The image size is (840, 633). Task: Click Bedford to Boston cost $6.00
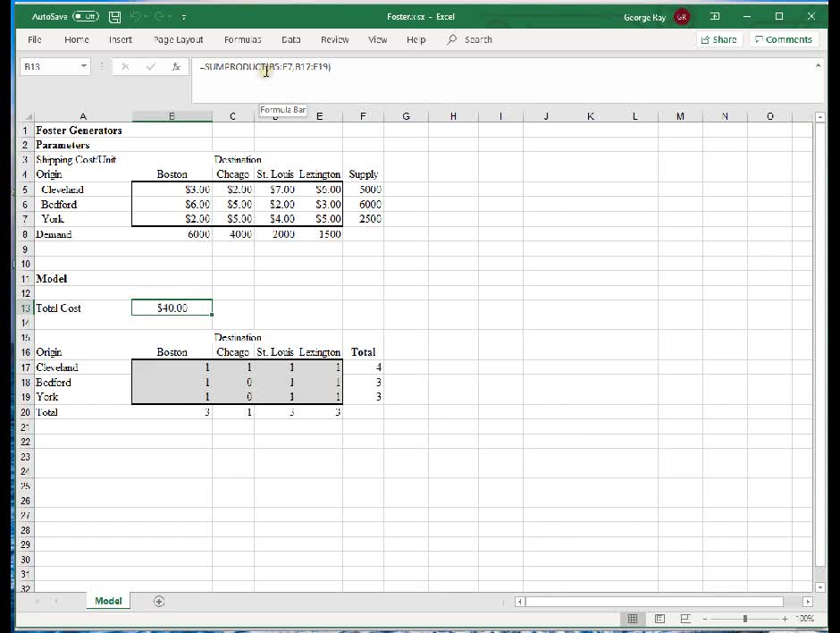[172, 204]
